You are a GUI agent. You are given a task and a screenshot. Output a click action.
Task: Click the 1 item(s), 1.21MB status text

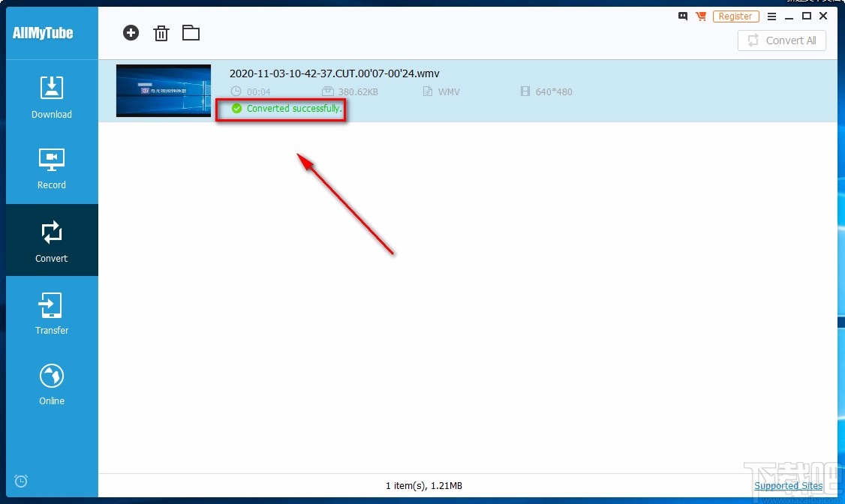423,486
